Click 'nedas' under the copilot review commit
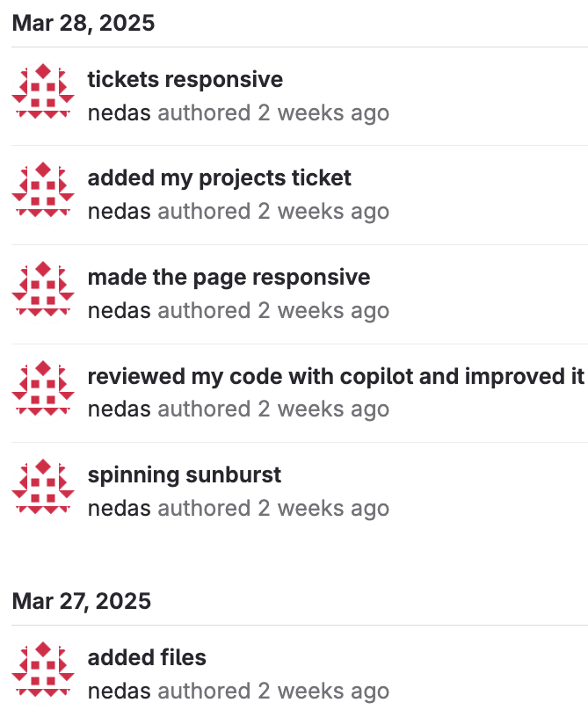 (x=119, y=409)
